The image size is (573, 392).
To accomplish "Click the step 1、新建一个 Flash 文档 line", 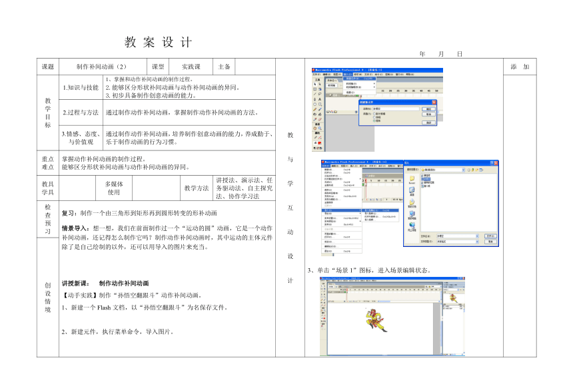I will 145,307.
